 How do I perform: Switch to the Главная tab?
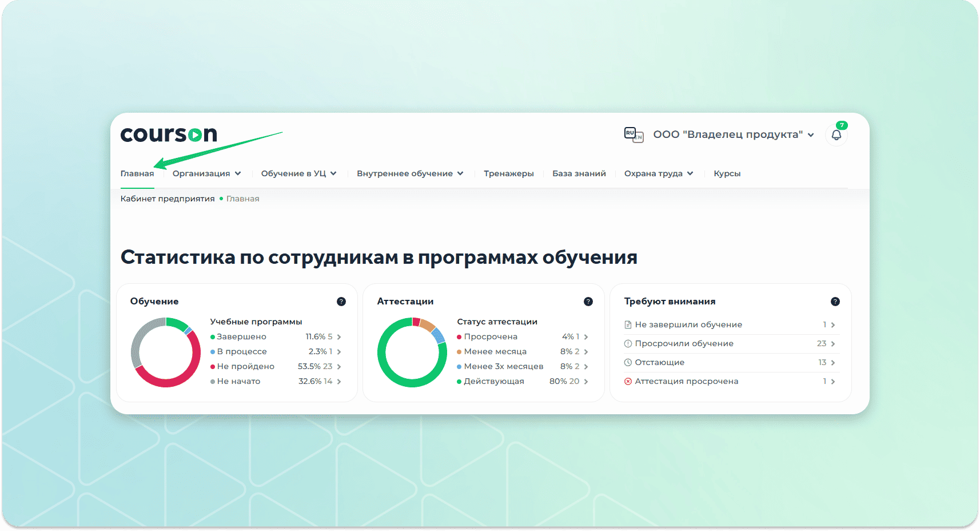click(x=137, y=173)
